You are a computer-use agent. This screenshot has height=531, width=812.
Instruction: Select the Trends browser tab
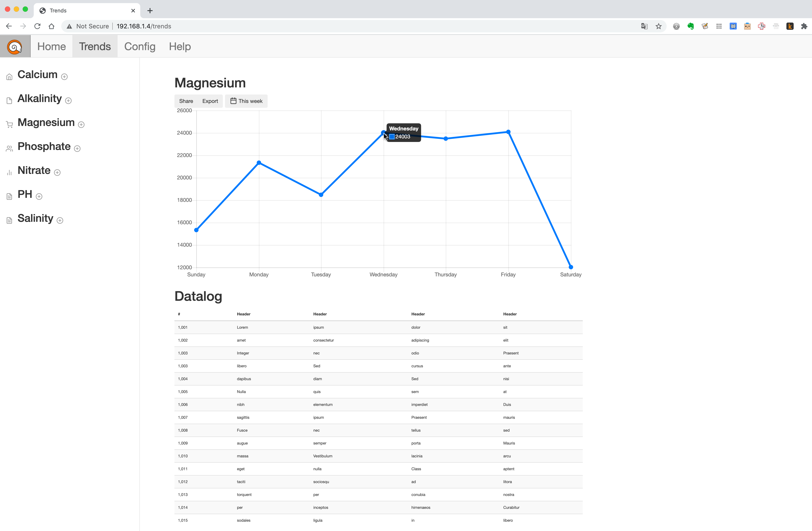87,11
